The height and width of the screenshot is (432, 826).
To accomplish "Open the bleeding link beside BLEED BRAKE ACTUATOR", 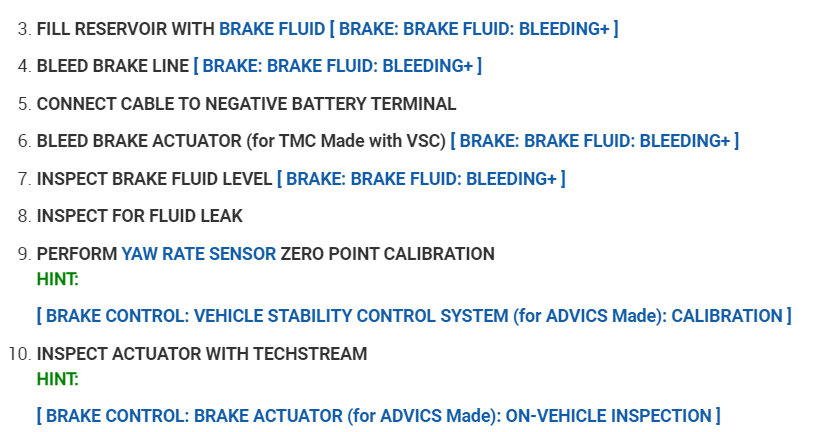I will tap(594, 141).
